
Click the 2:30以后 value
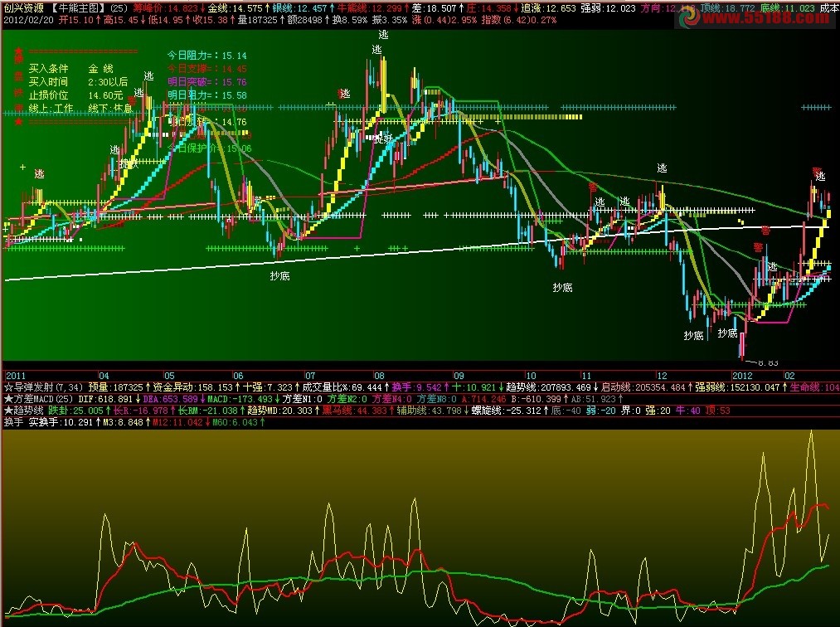tap(109, 82)
